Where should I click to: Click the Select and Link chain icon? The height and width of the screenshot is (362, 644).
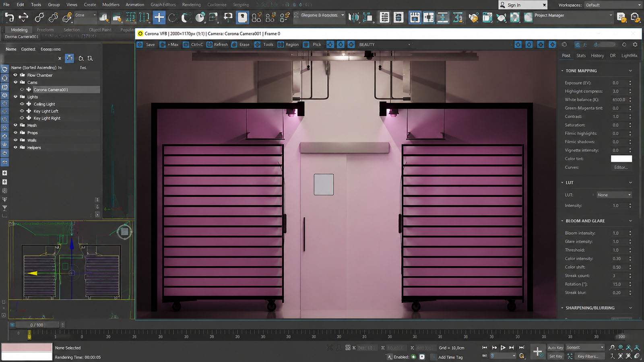39,17
